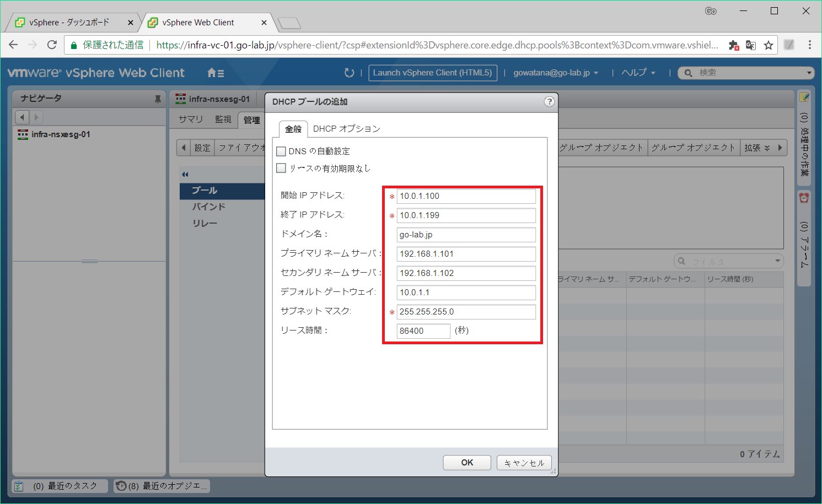Pin the Navigator panel
The height and width of the screenshot is (504, 822).
158,99
